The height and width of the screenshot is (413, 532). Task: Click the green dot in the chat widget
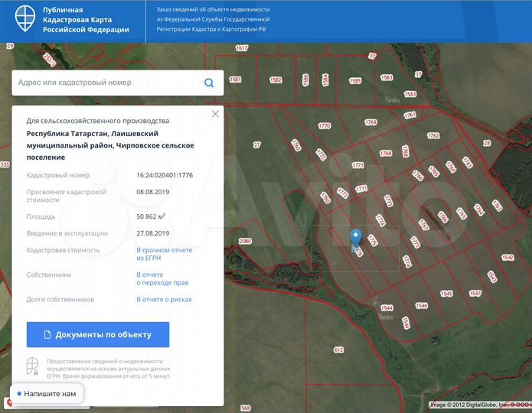pos(18,394)
